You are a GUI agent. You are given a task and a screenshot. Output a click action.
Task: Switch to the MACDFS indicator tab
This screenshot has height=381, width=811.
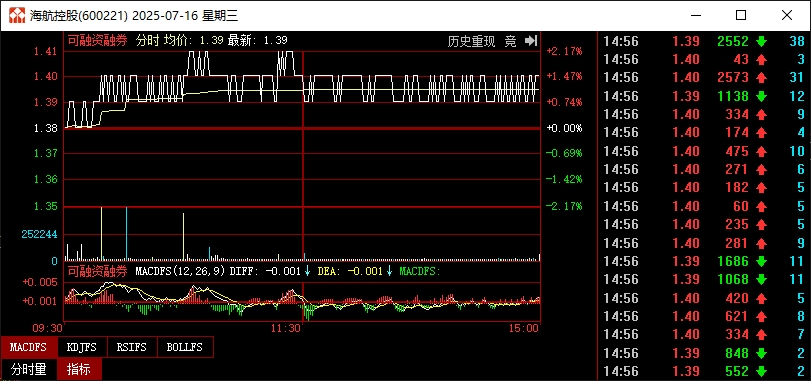click(28, 347)
